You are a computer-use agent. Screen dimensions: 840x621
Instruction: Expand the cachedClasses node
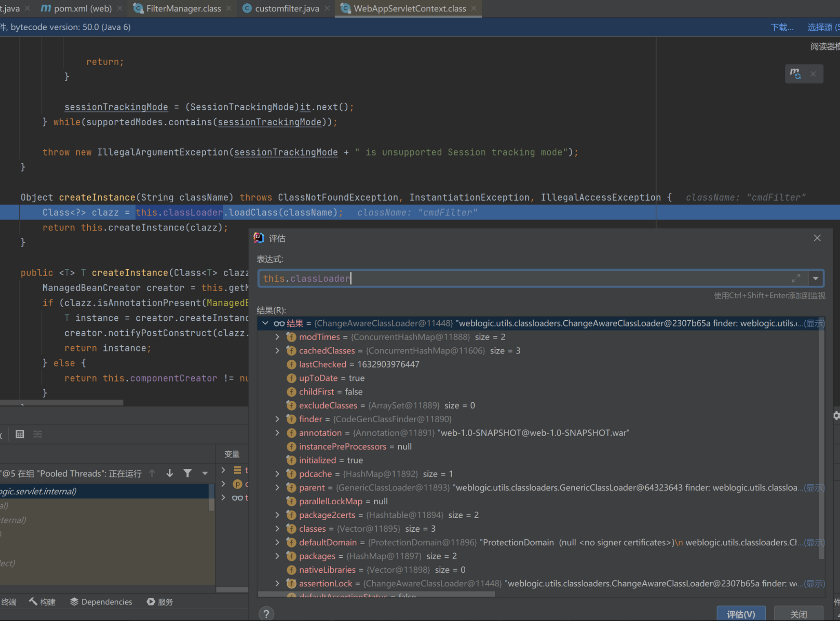tap(278, 351)
